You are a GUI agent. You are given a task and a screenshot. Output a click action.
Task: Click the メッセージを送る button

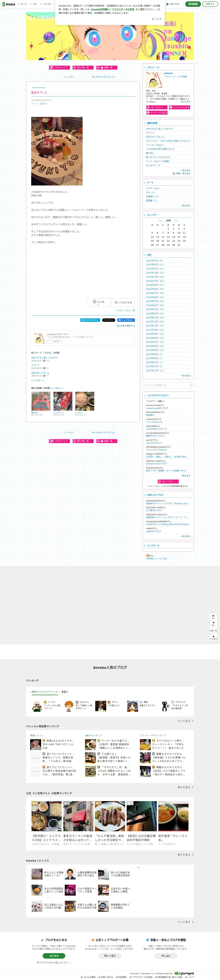coord(157,113)
